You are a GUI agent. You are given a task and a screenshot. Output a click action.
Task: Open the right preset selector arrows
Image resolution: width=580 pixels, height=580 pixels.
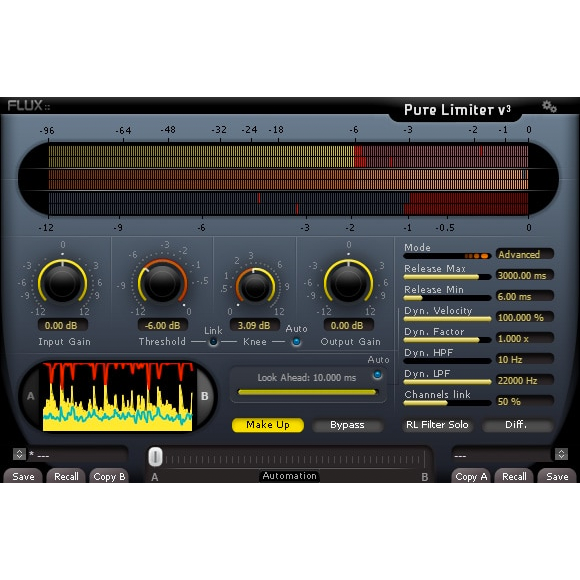(x=561, y=454)
